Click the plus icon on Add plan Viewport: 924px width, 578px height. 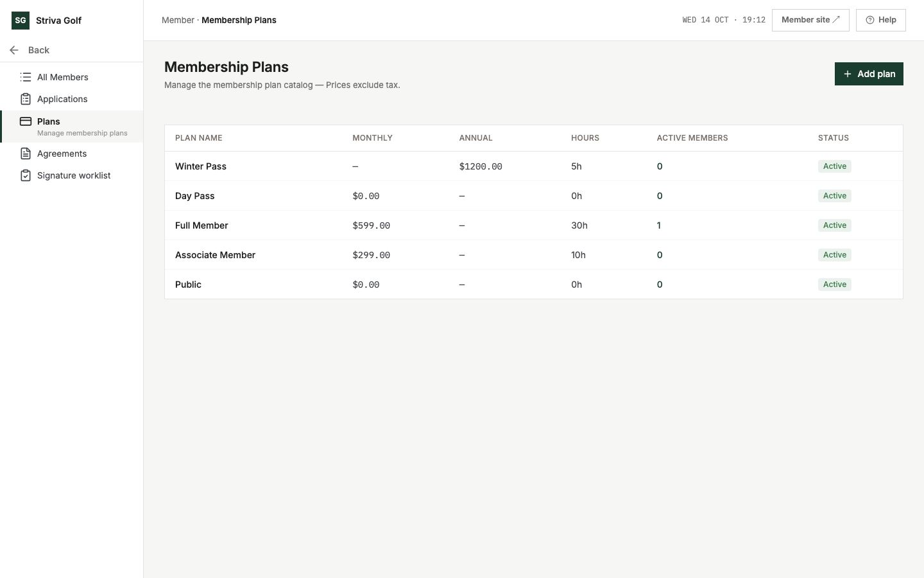pyautogui.click(x=848, y=74)
